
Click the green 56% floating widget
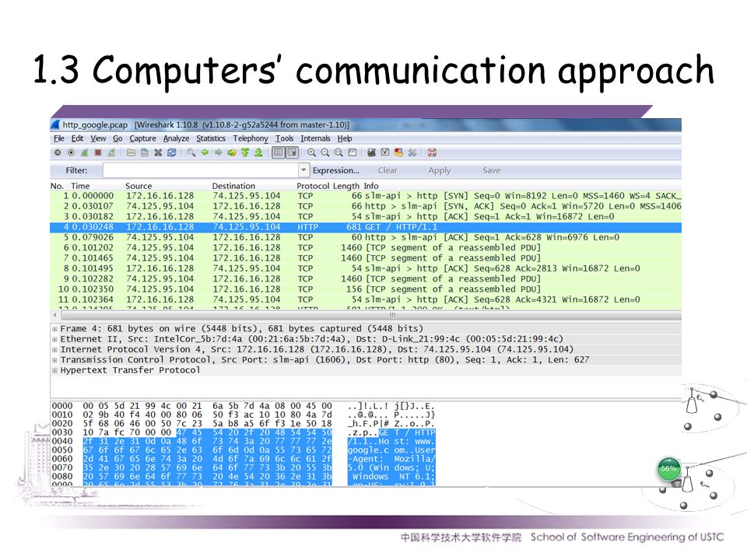tap(669, 468)
